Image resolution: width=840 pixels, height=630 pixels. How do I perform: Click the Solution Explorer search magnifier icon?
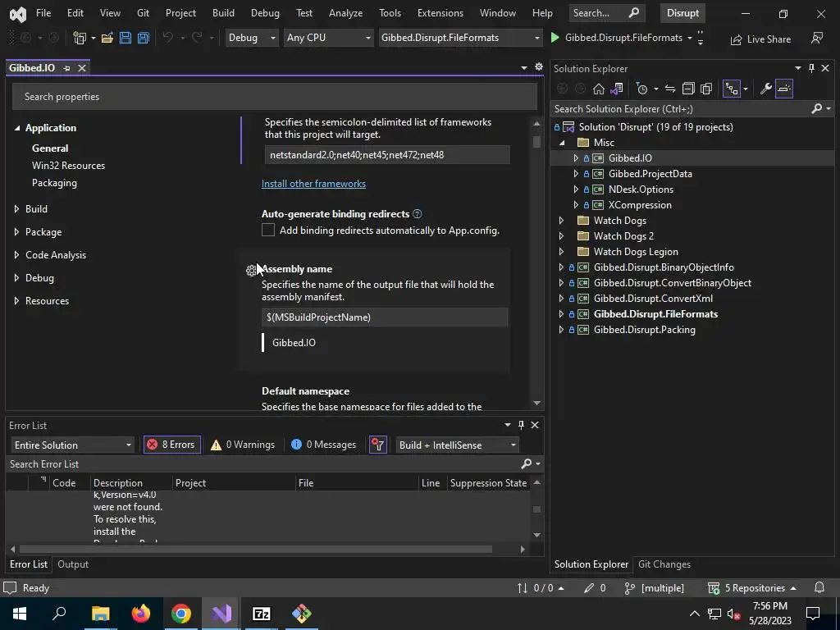(817, 109)
